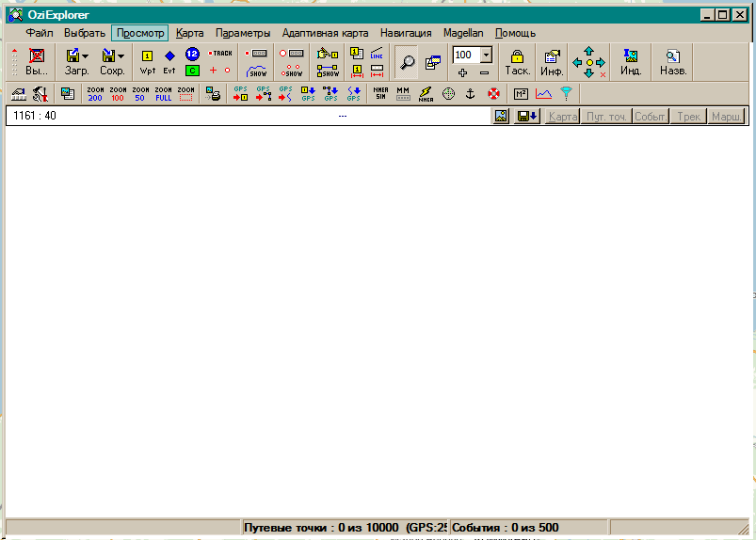Screen dimensions: 756x540
Task: Click the red circles SHOW icon
Action: (x=292, y=71)
